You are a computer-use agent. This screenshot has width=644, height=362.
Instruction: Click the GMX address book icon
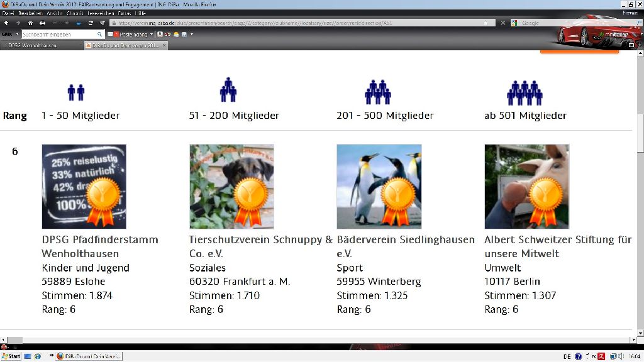tap(160, 35)
